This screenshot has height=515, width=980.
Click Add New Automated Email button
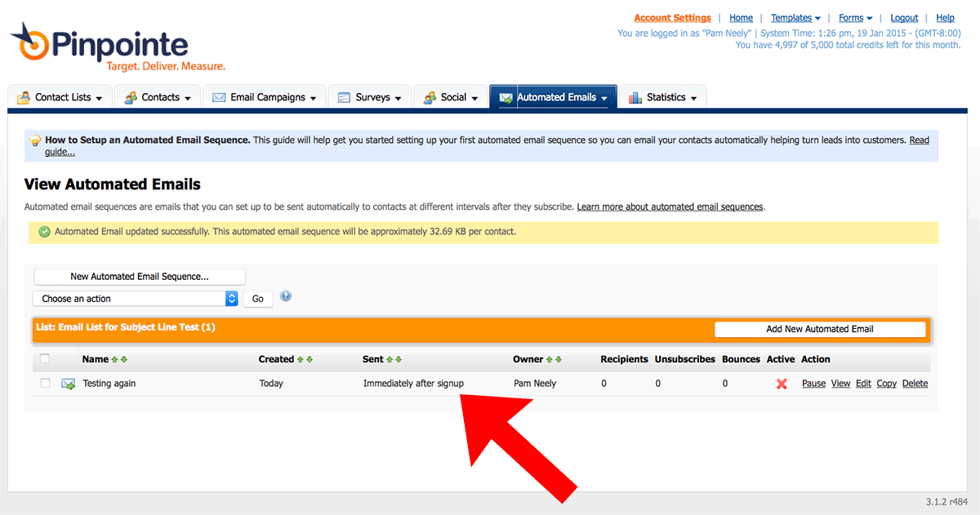pos(820,329)
